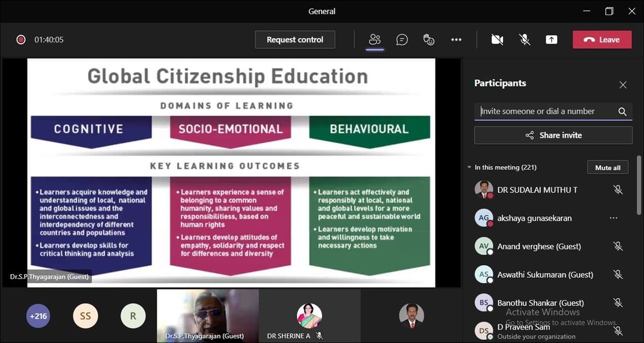Click Banothu Shankar's muted mic icon
This screenshot has height=343, width=644.
pyautogui.click(x=618, y=303)
